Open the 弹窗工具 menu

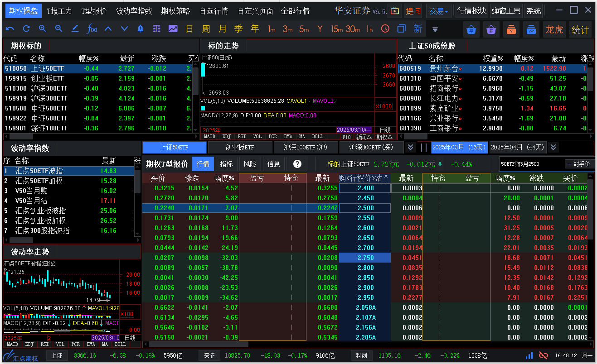point(506,11)
